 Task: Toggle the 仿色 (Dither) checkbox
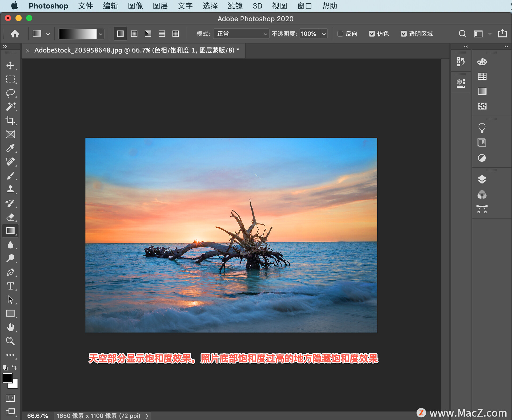[x=372, y=34]
